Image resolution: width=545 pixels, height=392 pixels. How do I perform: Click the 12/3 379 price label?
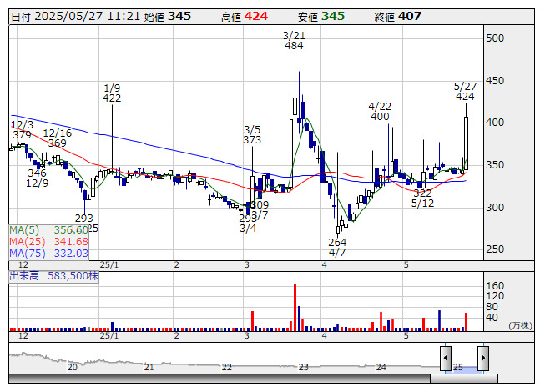click(22, 129)
